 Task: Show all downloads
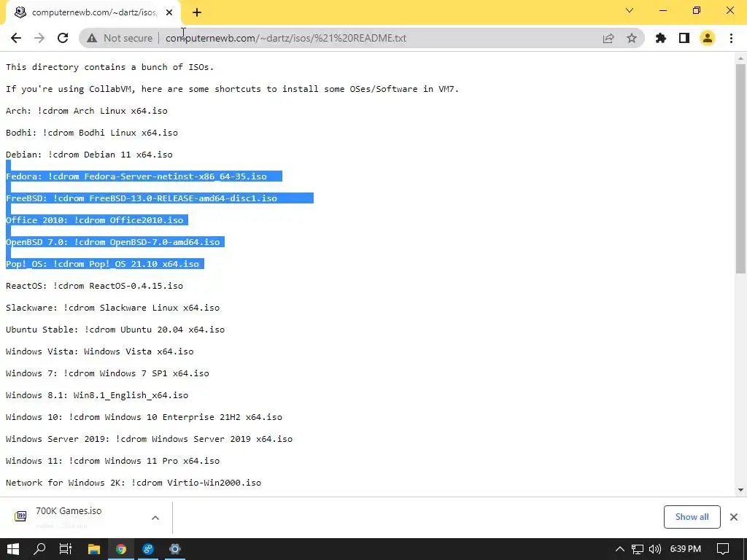(x=692, y=517)
